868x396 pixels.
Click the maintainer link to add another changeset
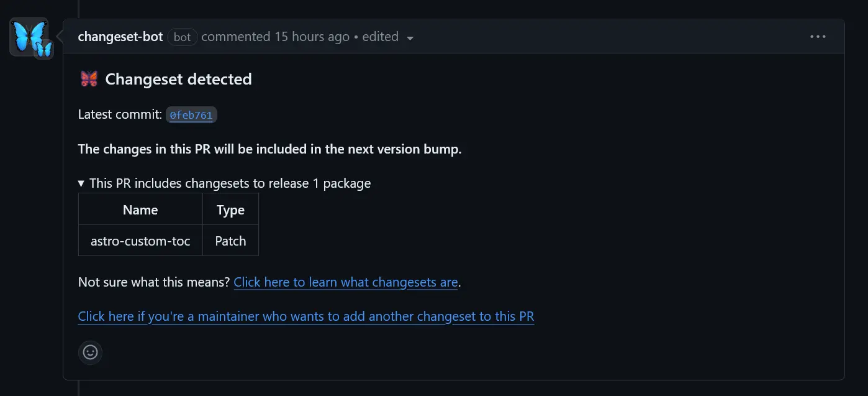click(x=306, y=316)
